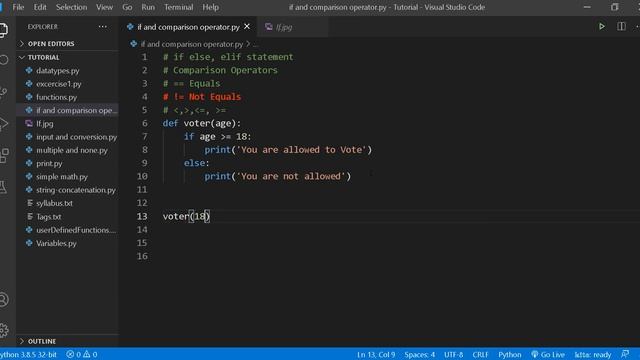This screenshot has height=360, width=640.
Task: Split the editor to the right
Action: 621,27
